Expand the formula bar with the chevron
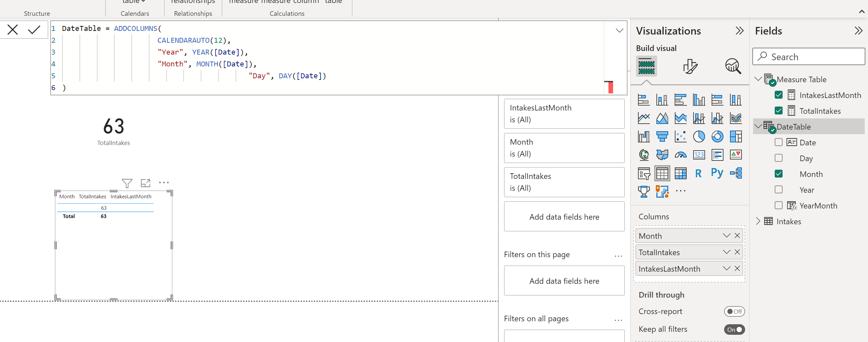Image resolution: width=868 pixels, height=342 pixels. pos(619,30)
